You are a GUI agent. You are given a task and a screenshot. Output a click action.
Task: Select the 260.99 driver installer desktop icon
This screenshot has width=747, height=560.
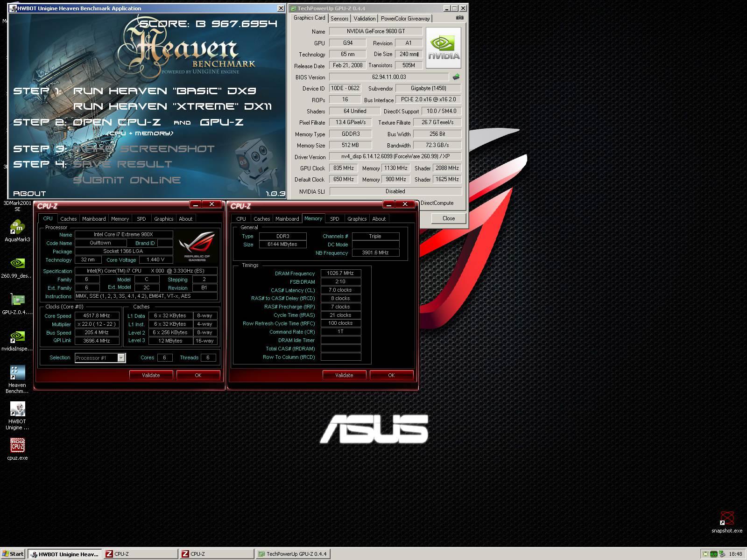[17, 268]
